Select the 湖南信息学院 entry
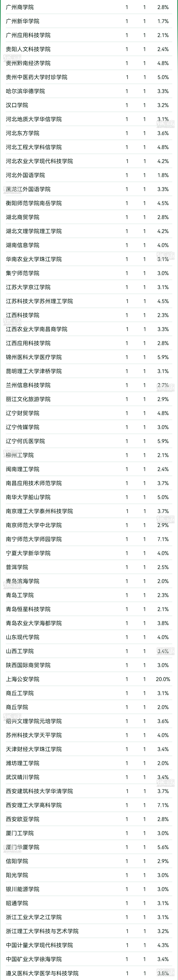This screenshot has height=980, width=178. point(22,245)
